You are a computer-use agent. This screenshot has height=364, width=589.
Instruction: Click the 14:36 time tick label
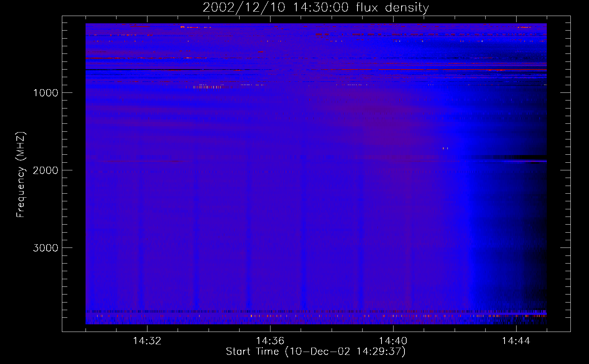270,341
